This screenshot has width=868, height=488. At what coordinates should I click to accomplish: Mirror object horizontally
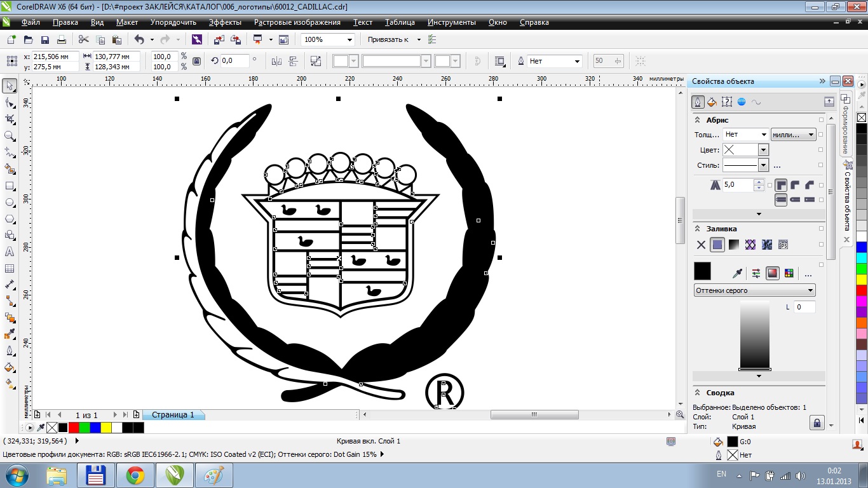(276, 61)
